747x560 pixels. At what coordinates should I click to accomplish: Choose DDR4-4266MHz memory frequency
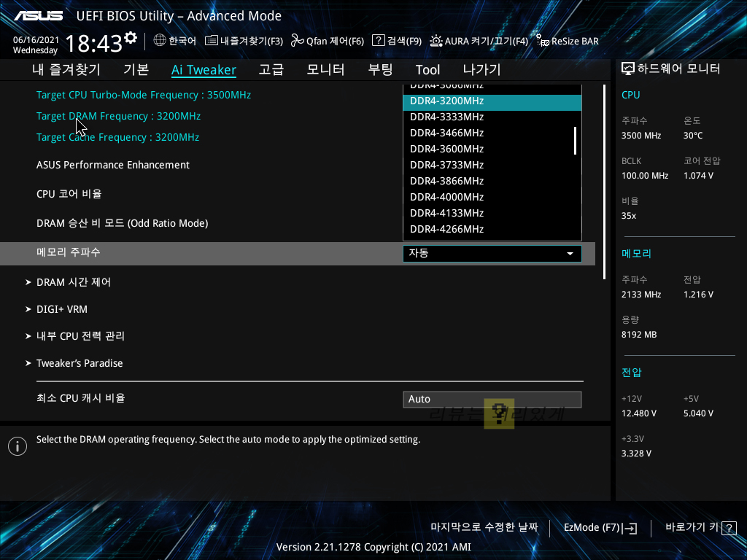tap(492, 229)
